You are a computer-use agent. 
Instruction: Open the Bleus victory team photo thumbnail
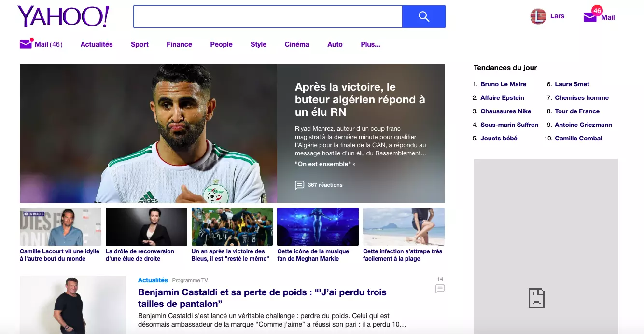232,226
